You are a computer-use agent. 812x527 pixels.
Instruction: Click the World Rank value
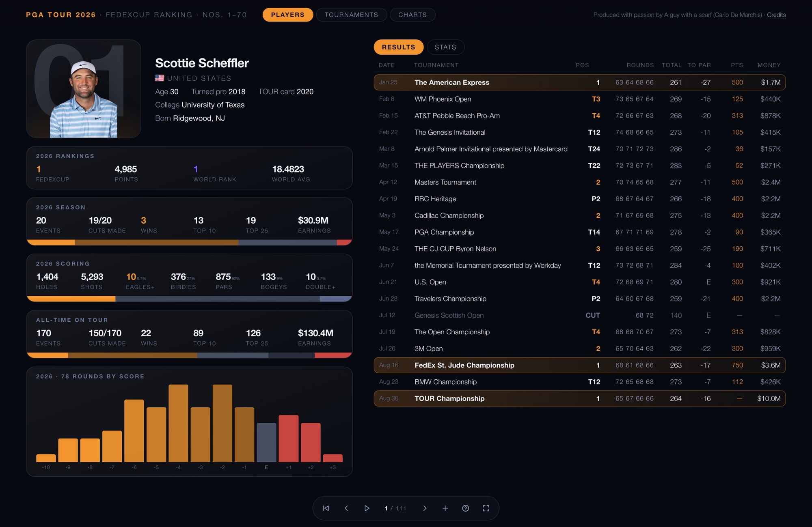click(x=196, y=169)
